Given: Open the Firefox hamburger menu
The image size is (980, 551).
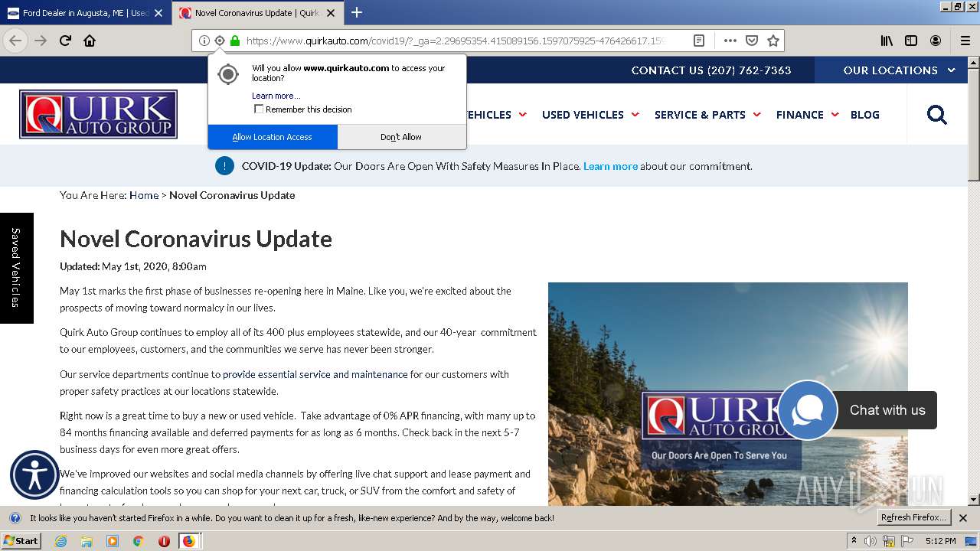Looking at the screenshot, I should [x=965, y=41].
